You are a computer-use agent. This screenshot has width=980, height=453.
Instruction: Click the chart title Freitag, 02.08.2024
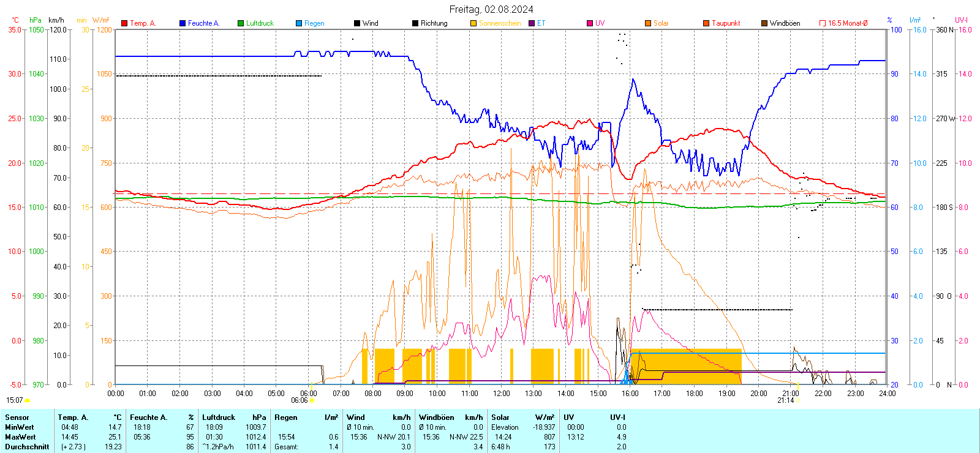(x=491, y=9)
